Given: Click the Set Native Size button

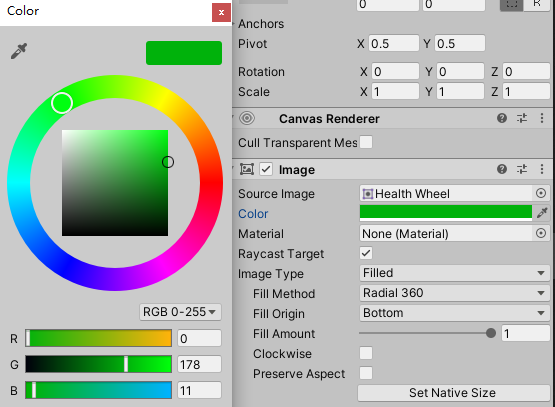Looking at the screenshot, I should tap(453, 393).
